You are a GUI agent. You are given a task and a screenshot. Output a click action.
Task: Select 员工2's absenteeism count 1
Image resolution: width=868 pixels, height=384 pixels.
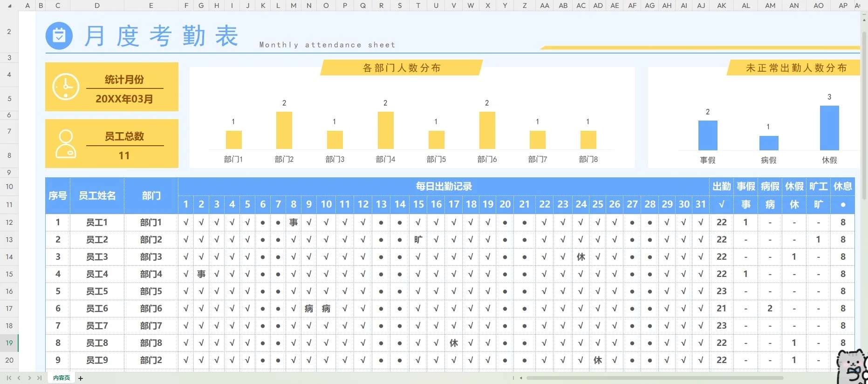pos(819,240)
